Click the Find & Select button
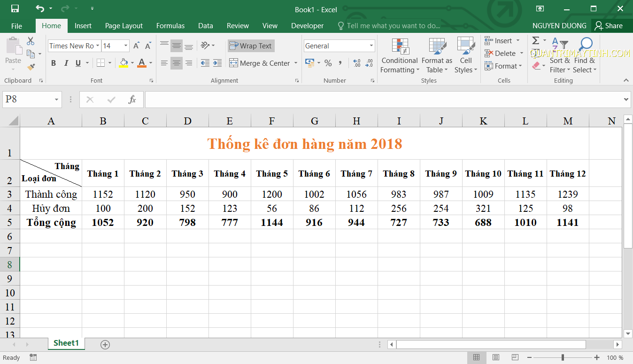The width and height of the screenshot is (633, 364). pyautogui.click(x=585, y=55)
